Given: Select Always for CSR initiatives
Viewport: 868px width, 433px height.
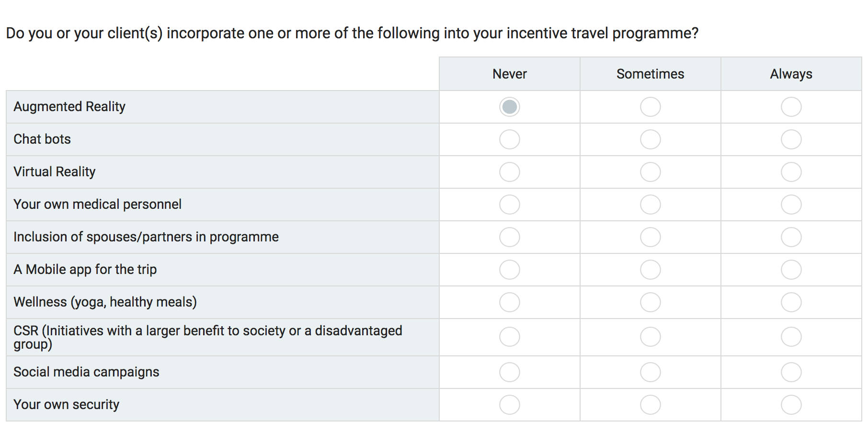Looking at the screenshot, I should click(791, 337).
